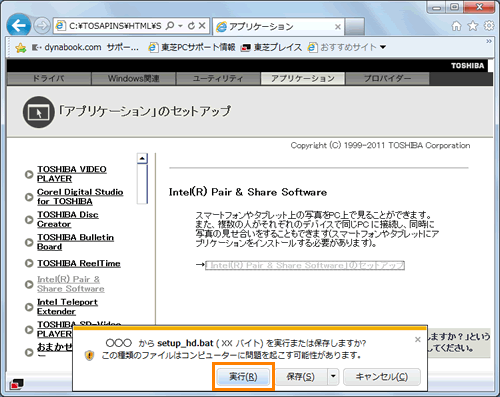
Task: Open a new blank browser tab
Action: tap(355, 26)
